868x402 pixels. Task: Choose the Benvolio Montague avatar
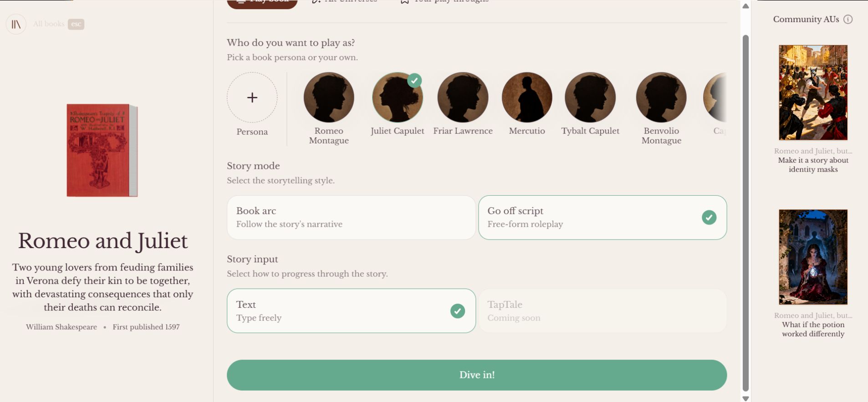coord(661,97)
